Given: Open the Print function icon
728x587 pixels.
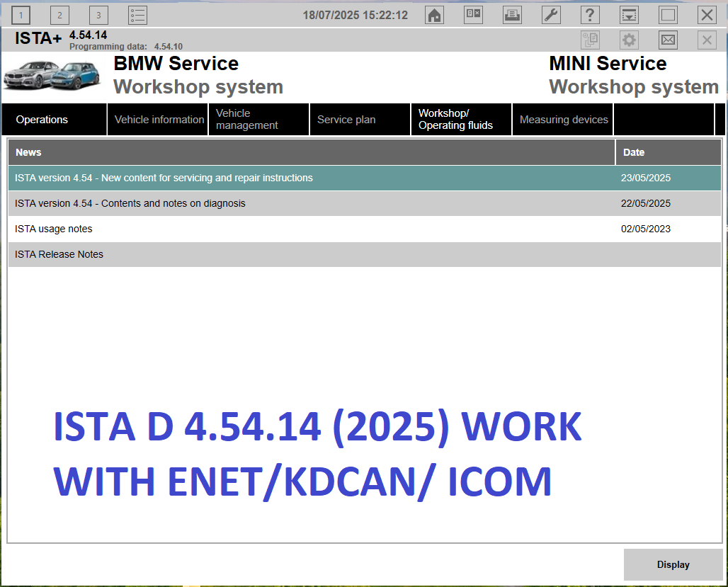Looking at the screenshot, I should [x=512, y=15].
